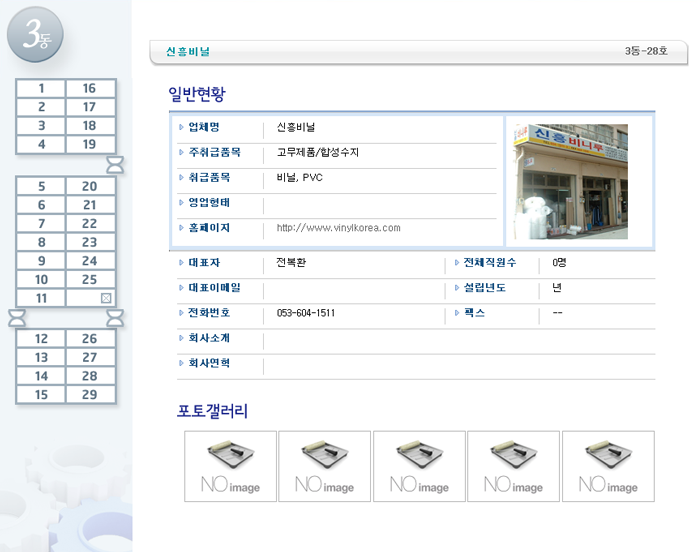The image size is (697, 552).
Task: Open the second NO image gallery thumbnail
Action: click(x=324, y=466)
